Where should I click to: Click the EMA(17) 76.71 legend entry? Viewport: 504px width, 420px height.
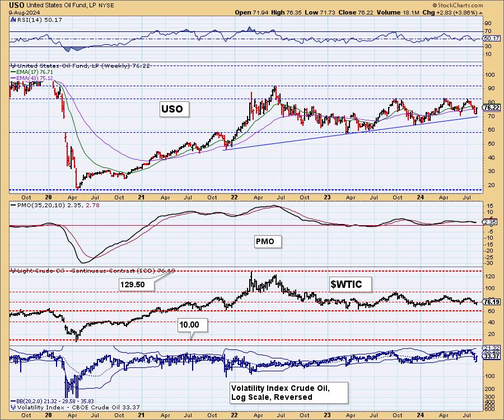pyautogui.click(x=32, y=72)
